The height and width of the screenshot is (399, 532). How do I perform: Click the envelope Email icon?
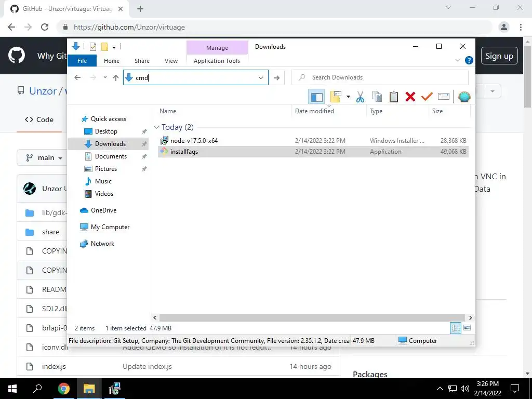pyautogui.click(x=444, y=97)
